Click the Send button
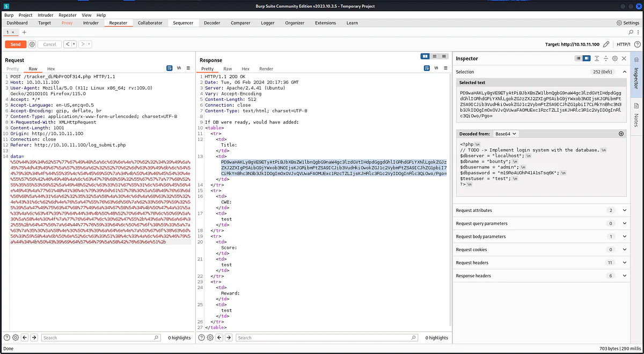 (x=16, y=45)
